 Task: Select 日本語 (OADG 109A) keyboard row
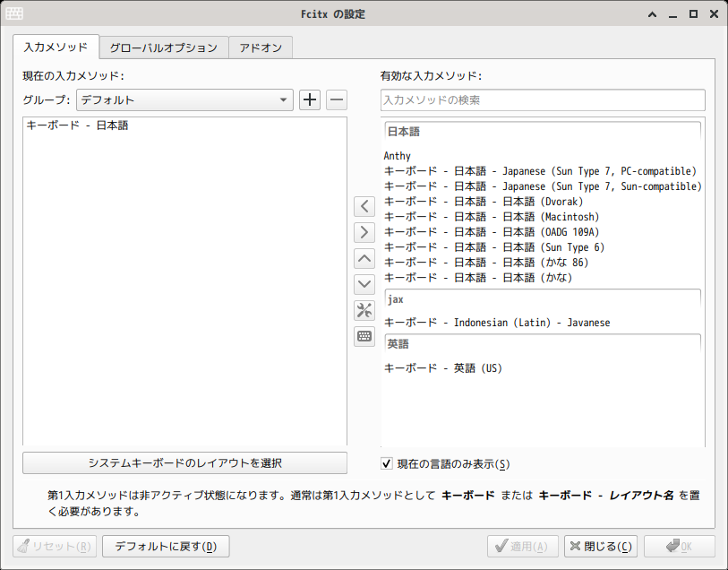pyautogui.click(x=542, y=232)
